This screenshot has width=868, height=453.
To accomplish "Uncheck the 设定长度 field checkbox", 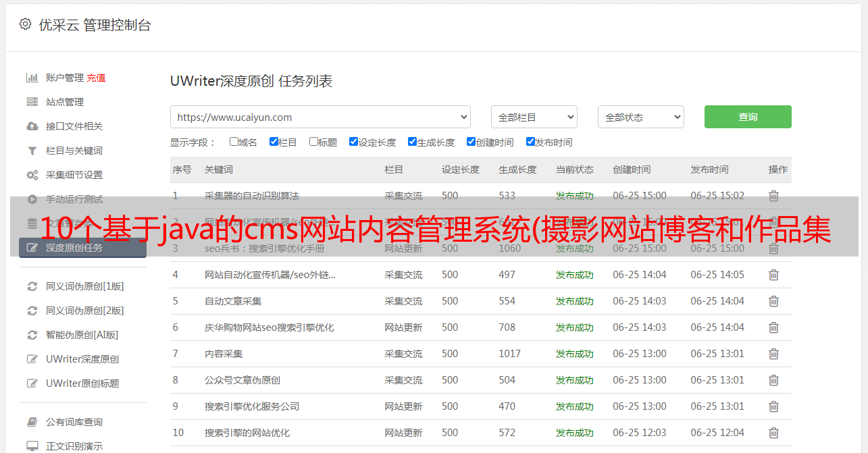I will (x=353, y=142).
